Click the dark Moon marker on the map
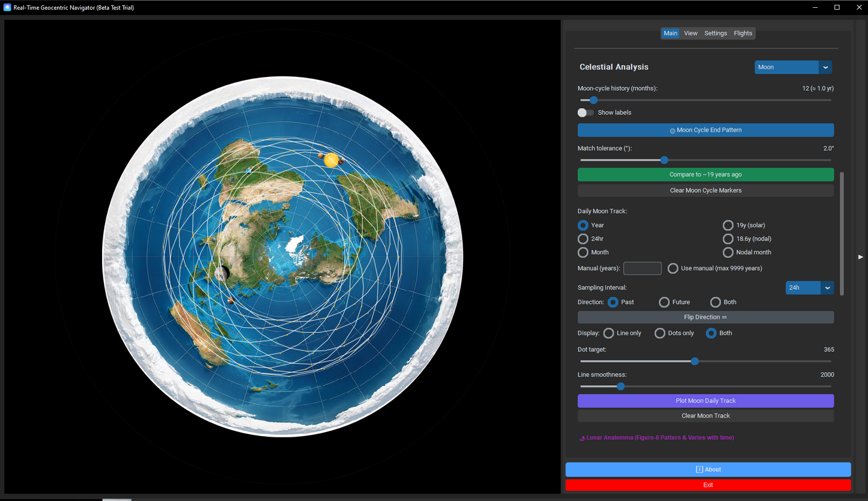 click(222, 273)
